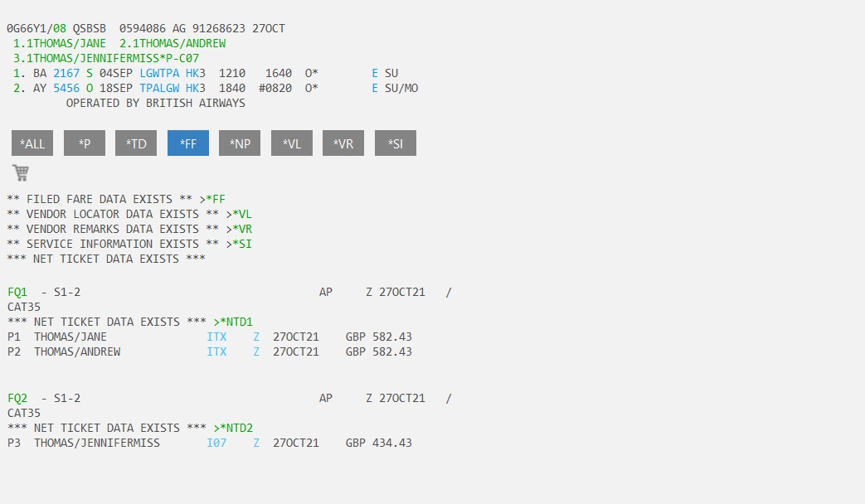The height and width of the screenshot is (504, 865).
Task: Click the >*SI link after Service Information
Action: click(239, 244)
